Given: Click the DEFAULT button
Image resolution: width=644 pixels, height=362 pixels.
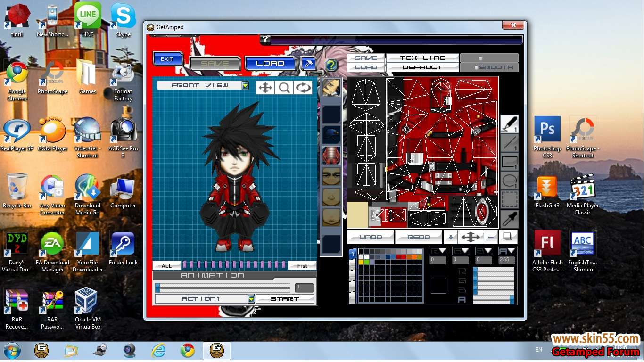Looking at the screenshot, I should (422, 67).
